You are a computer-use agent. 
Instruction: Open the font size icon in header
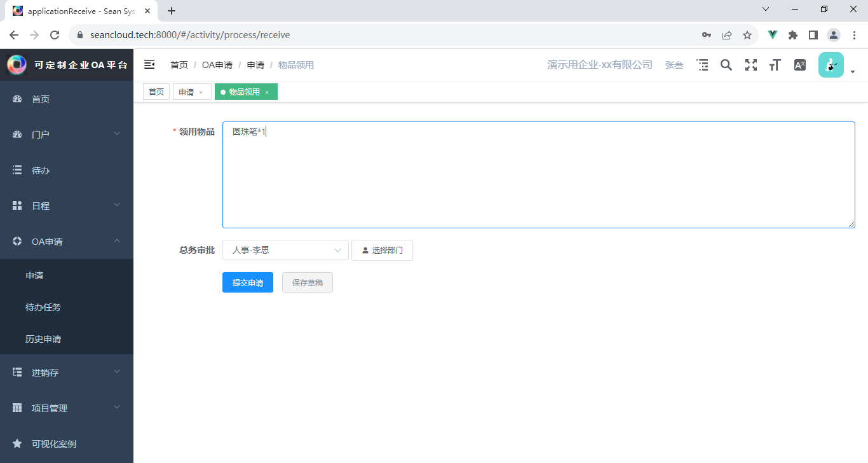click(x=775, y=65)
